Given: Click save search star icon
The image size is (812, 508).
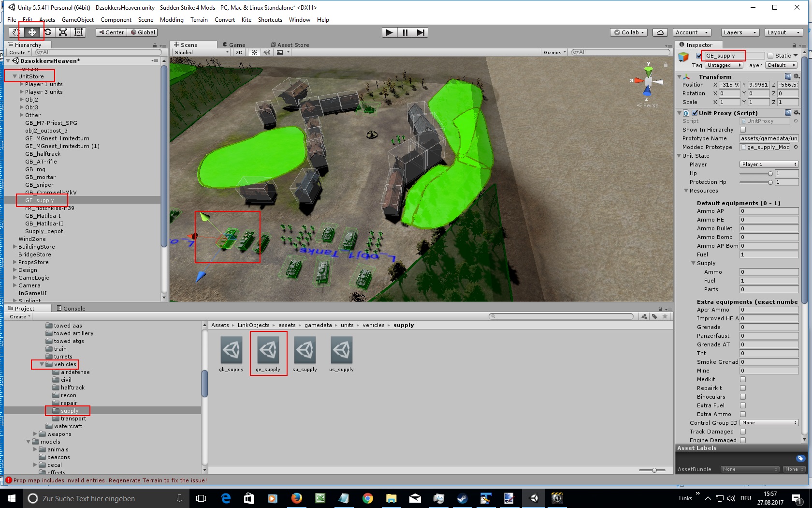Looking at the screenshot, I should pyautogui.click(x=665, y=316).
